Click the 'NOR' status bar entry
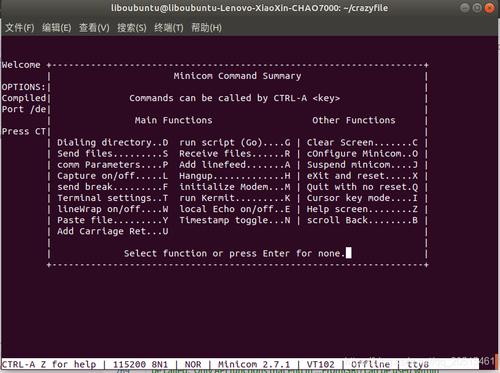This screenshot has height=373, width=500. coord(193,364)
